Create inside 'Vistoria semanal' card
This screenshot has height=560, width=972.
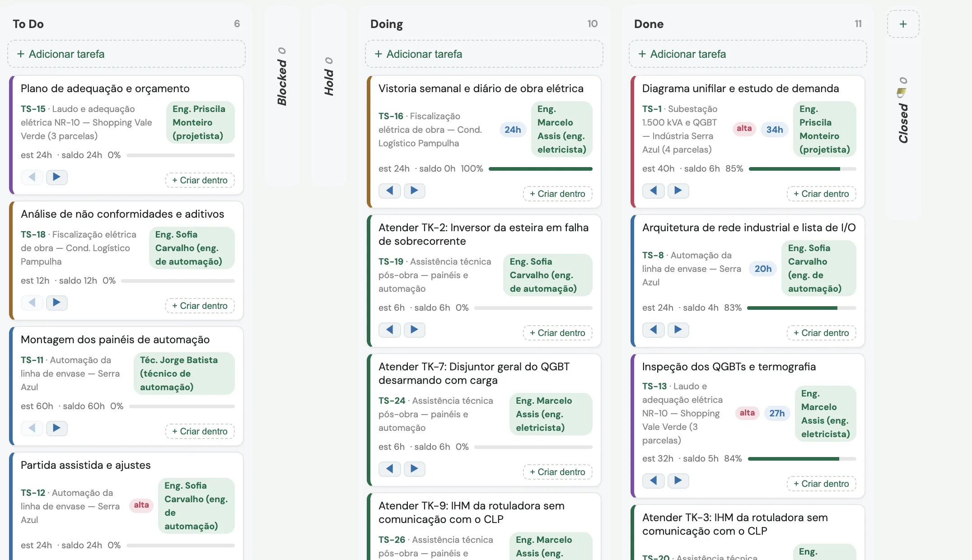coord(557,194)
